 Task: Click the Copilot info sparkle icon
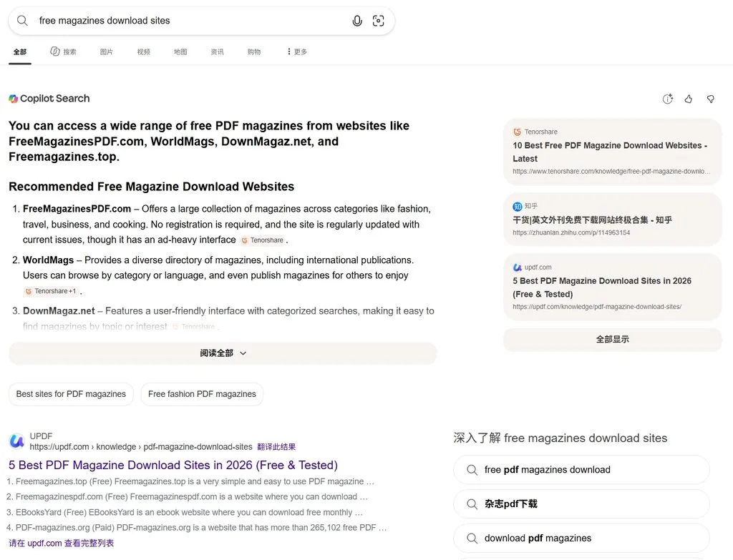(668, 99)
